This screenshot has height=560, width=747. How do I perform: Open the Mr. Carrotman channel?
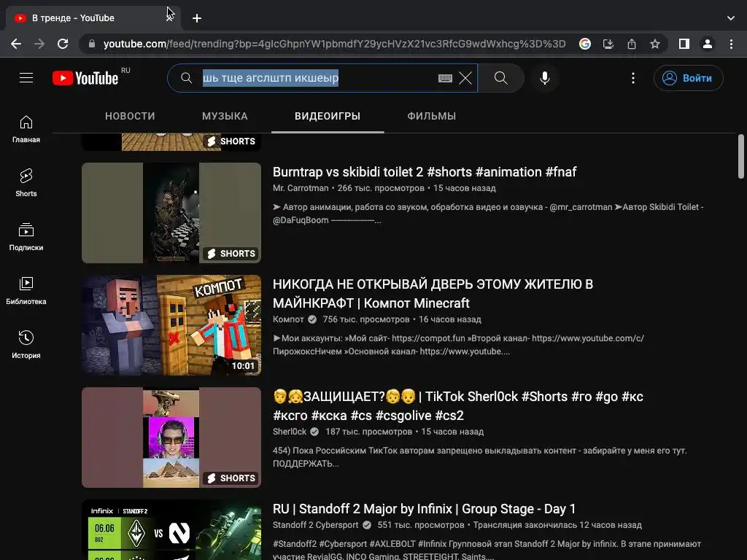coord(301,188)
